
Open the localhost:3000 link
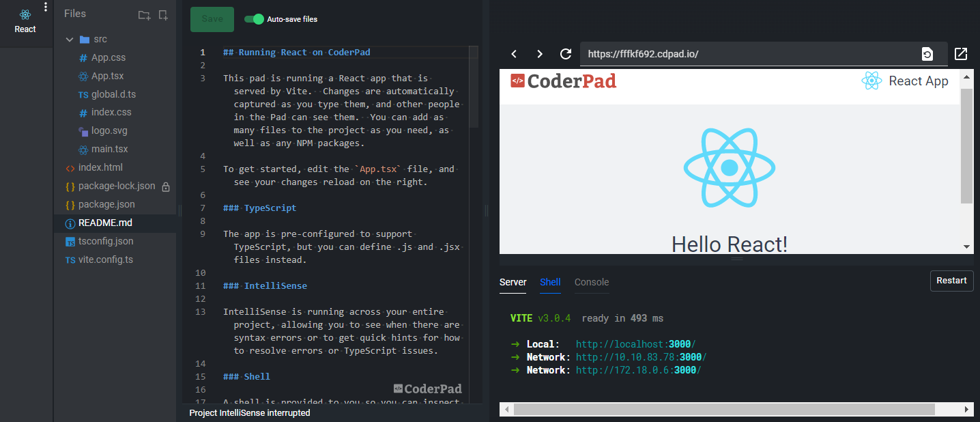(x=635, y=343)
